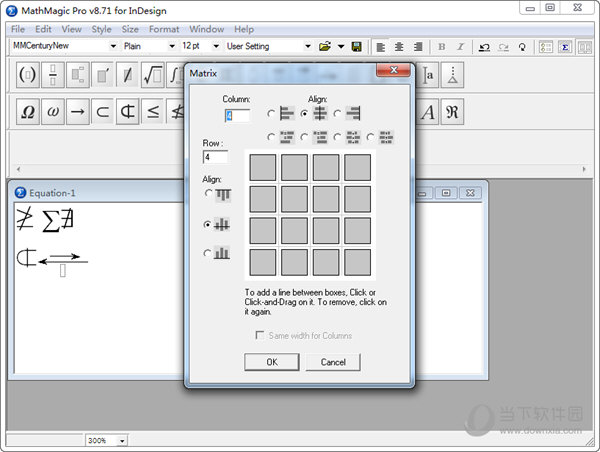Expand the Plain style dropdown
600x452 pixels.
click(x=172, y=46)
